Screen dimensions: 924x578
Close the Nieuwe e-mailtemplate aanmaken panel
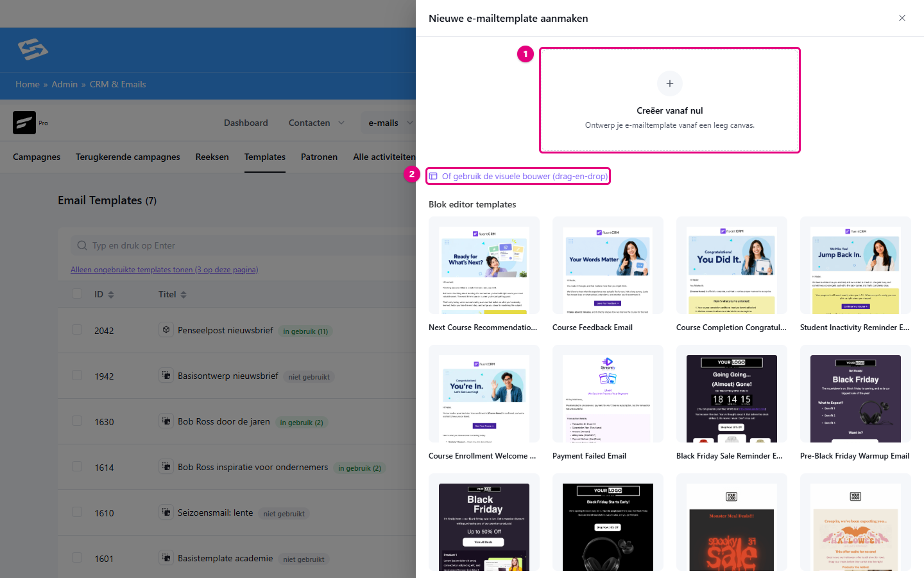pyautogui.click(x=902, y=18)
